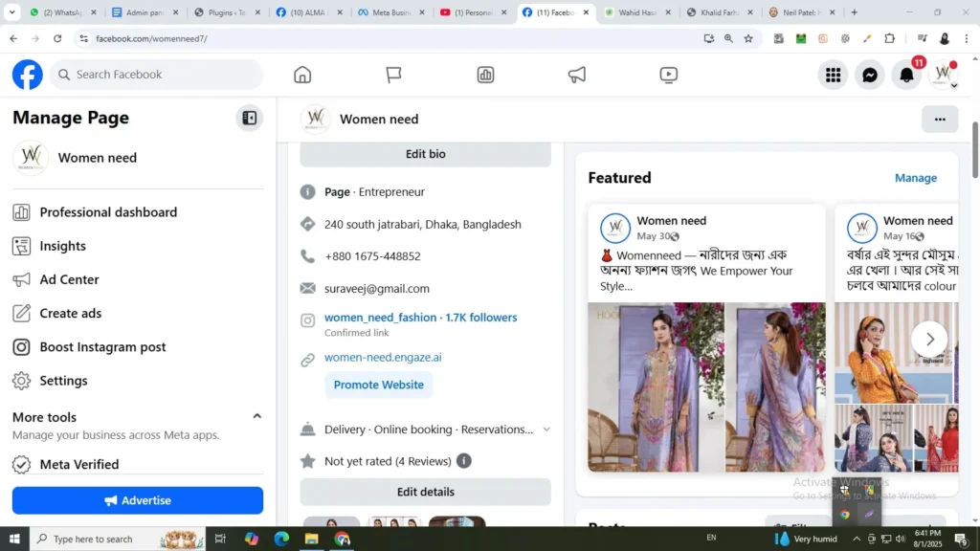Screen dimensions: 980x551
Task: Expand the Delivery · Online booking services list
Action: pyautogui.click(x=546, y=429)
